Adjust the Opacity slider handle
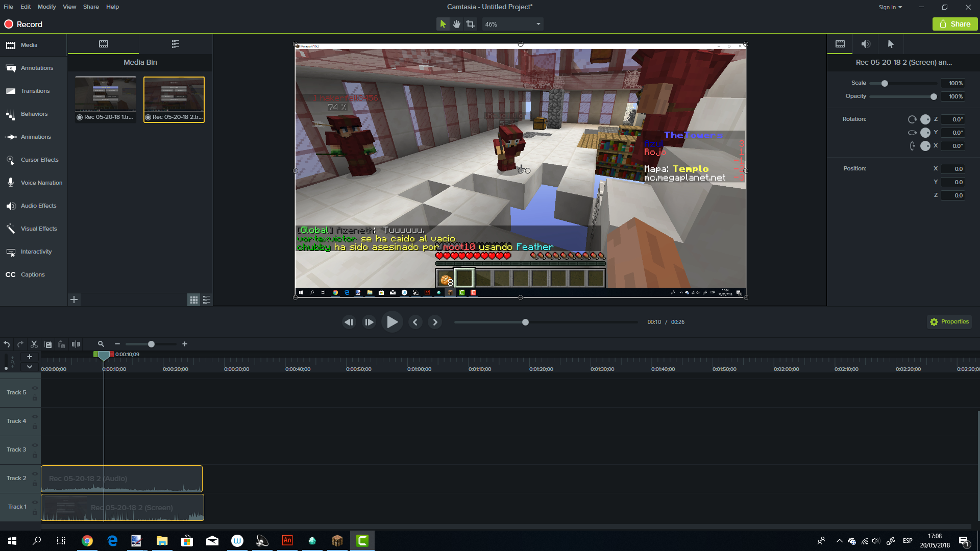 [934, 96]
